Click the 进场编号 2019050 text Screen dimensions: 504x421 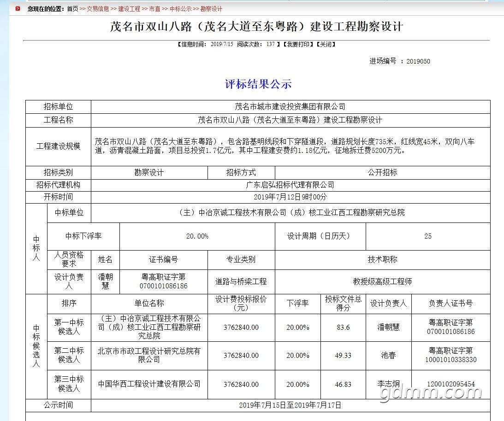pyautogui.click(x=399, y=61)
